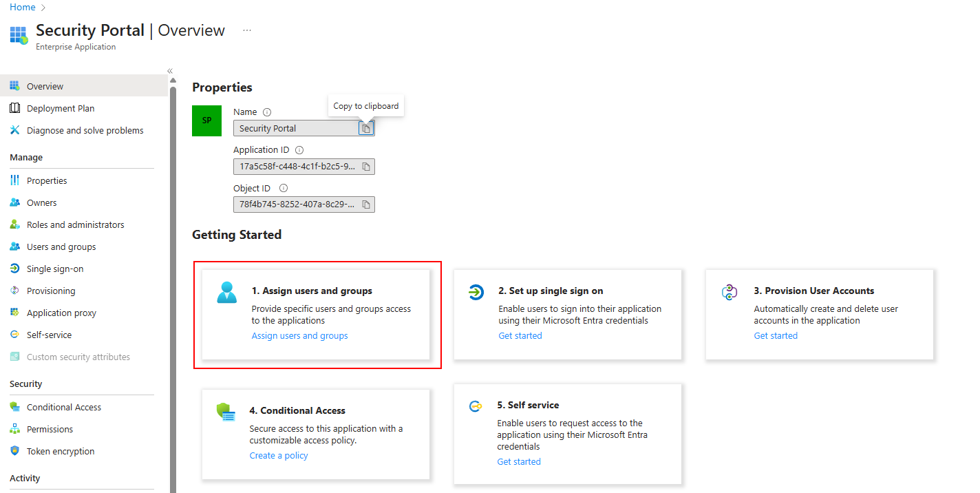
Task: Click the sign-on icon on the single sign on card
Action: click(476, 292)
